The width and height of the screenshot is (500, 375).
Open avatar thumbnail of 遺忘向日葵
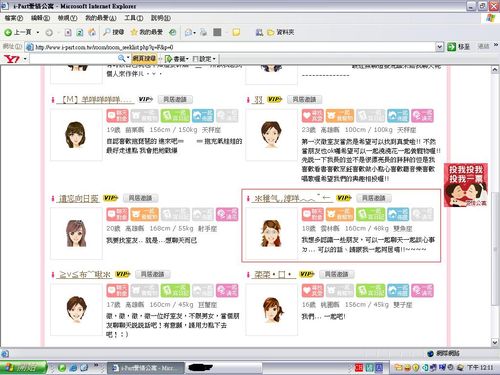76,233
